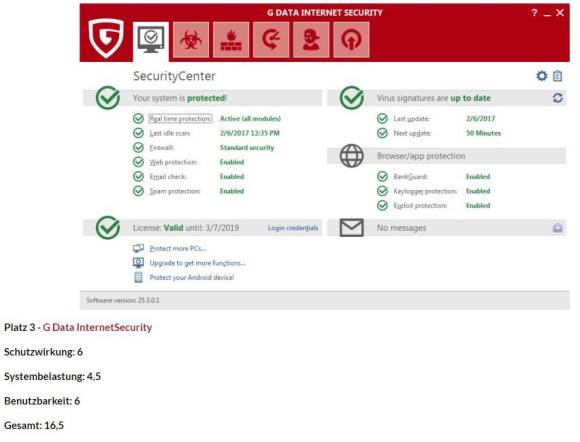
Task: Click the Active (all modules) status
Action: click(x=250, y=119)
